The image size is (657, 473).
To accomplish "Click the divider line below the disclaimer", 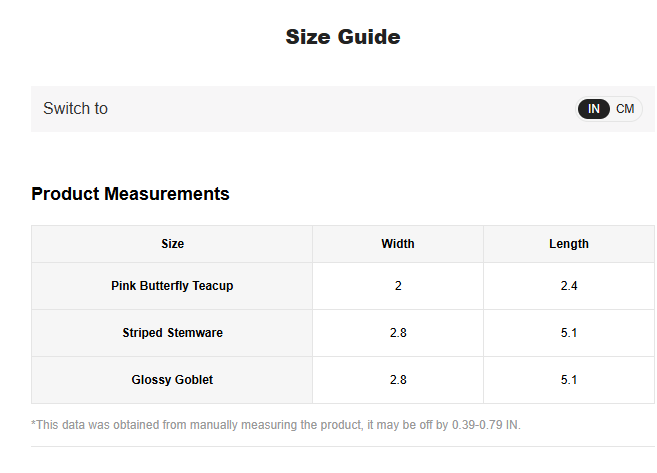I will tap(342, 446).
